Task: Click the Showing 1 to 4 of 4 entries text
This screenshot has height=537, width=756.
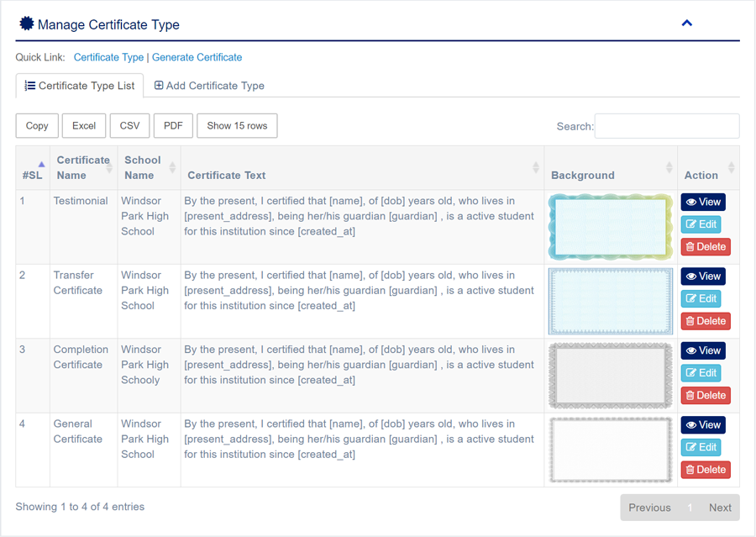Action: click(80, 507)
